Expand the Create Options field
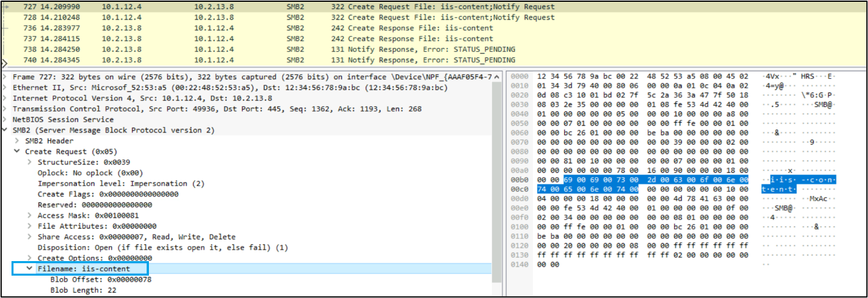Viewport: 868px width, 298px height. 29,258
